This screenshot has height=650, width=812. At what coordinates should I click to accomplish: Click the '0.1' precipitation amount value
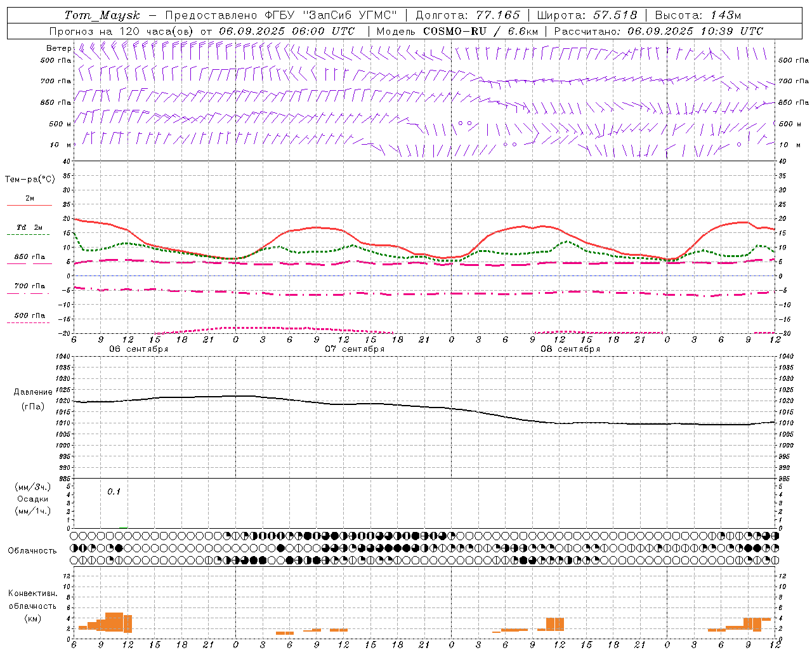pos(114,491)
